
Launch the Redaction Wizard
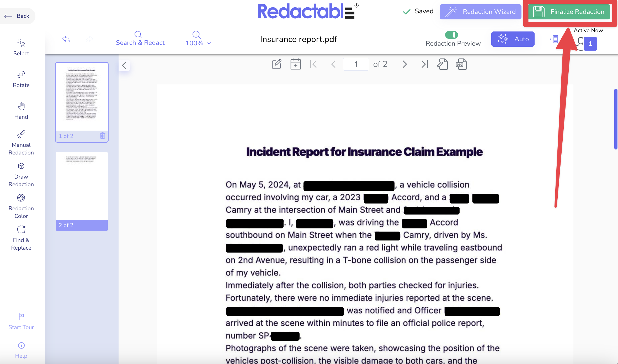(480, 12)
